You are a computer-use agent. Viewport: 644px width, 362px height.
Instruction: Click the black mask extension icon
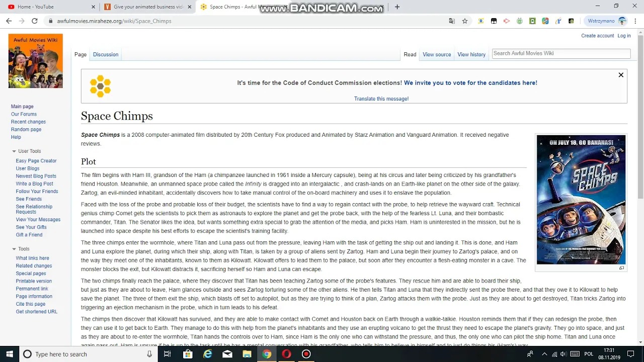pos(494,21)
